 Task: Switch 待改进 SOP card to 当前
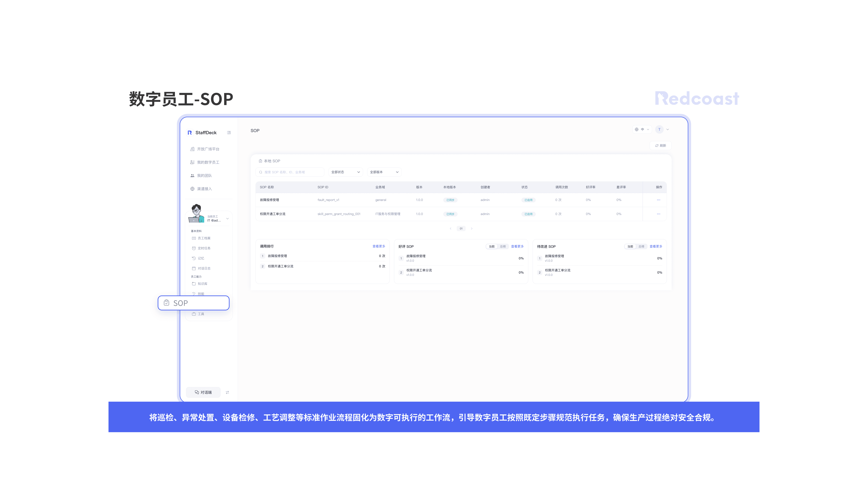pyautogui.click(x=630, y=247)
